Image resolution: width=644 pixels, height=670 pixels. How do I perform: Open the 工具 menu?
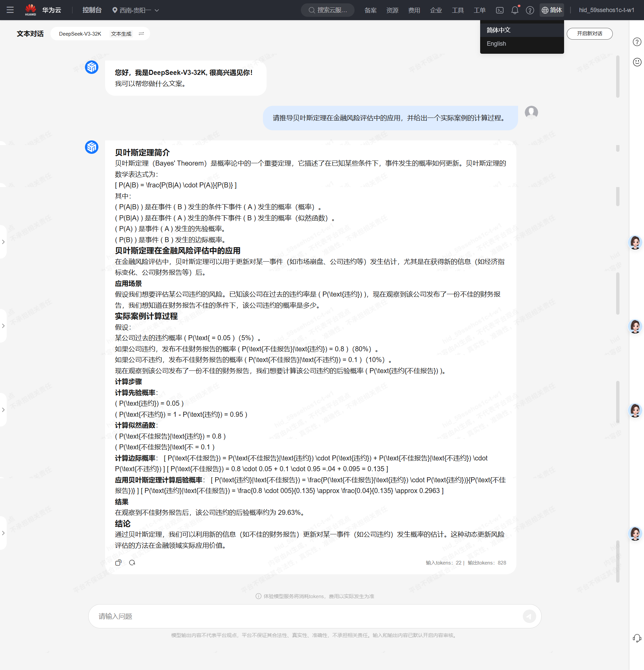click(x=458, y=10)
